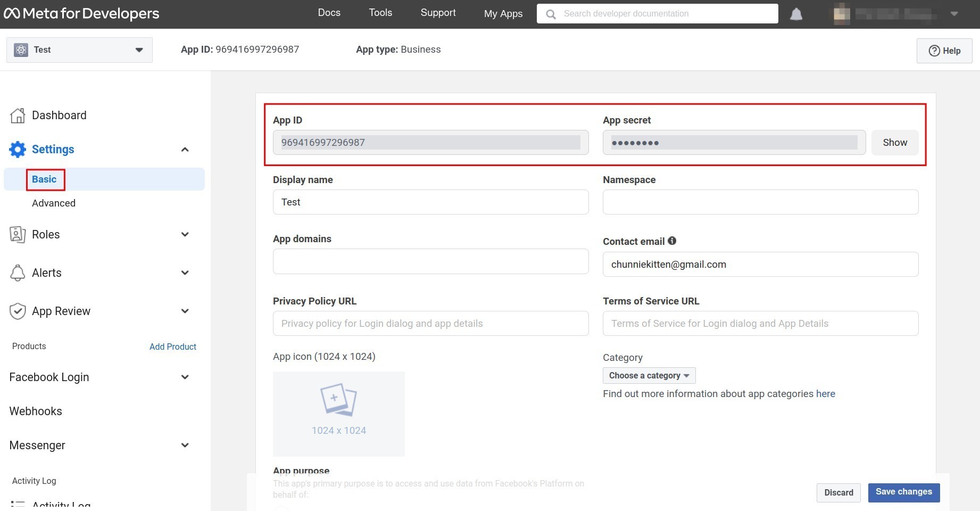Click the App secret field
This screenshot has width=980, height=511.
click(x=734, y=143)
